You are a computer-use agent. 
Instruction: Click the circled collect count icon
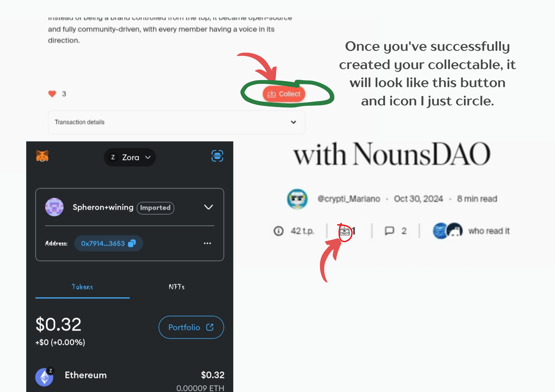pyautogui.click(x=345, y=231)
